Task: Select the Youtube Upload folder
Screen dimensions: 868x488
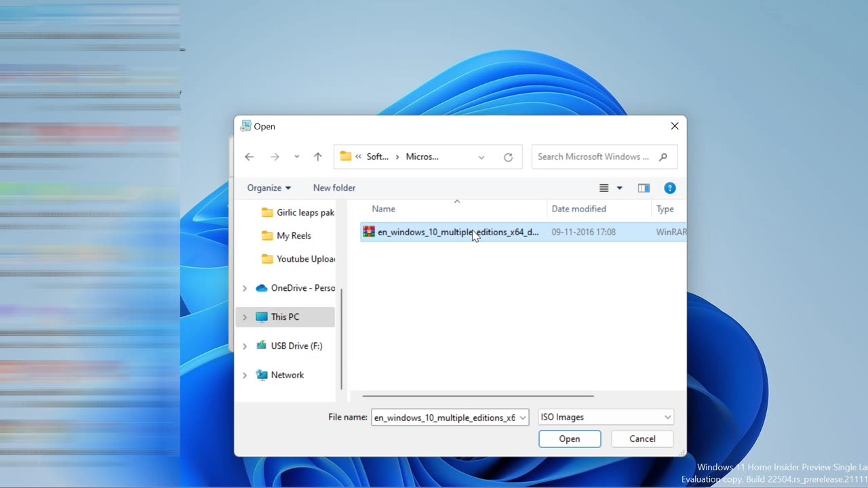Action: (x=298, y=258)
